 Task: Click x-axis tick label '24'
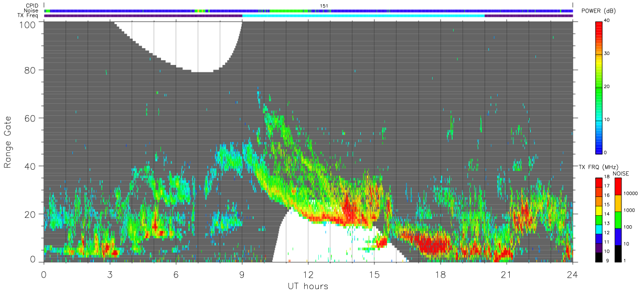point(572,274)
